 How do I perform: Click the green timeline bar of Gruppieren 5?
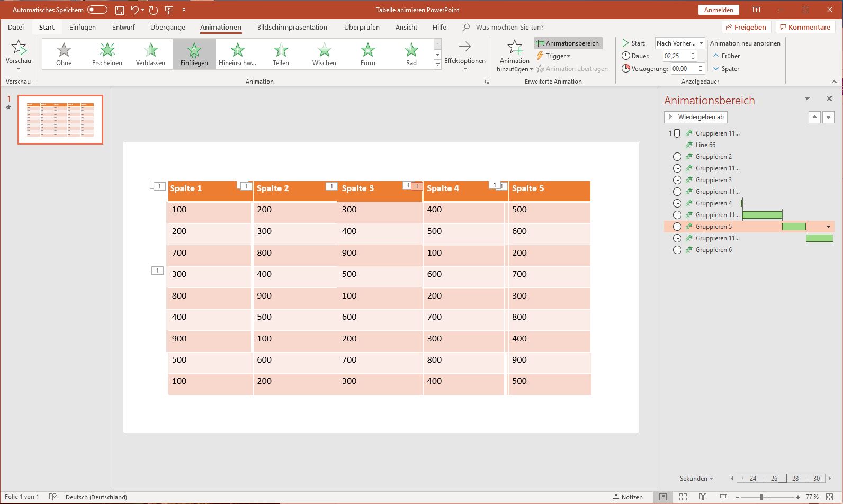[x=794, y=227]
